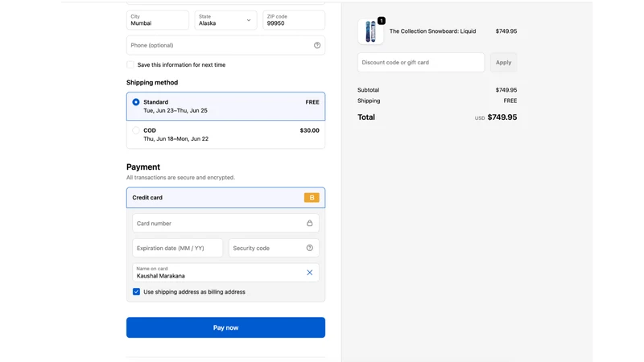
Task: Click into the Card number input
Action: coord(225,224)
